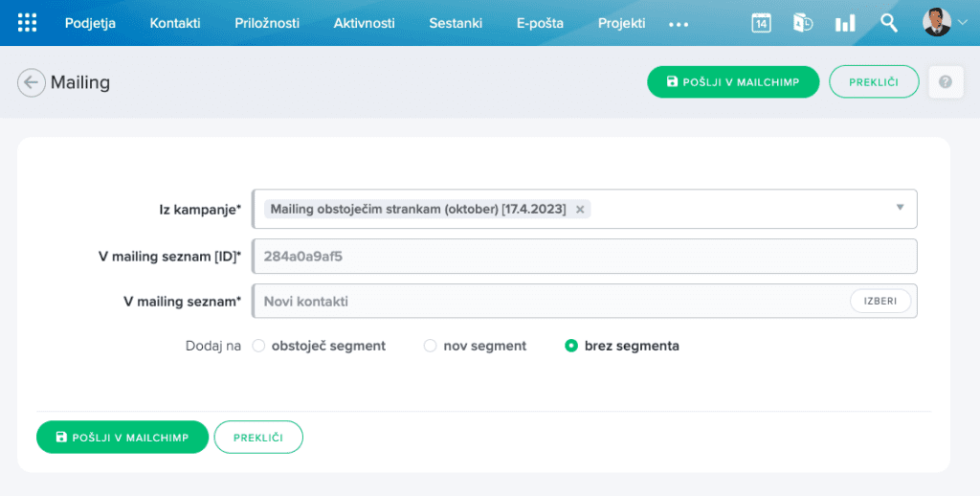Remove the selected campaign tag with x
This screenshot has height=496, width=980.
point(580,210)
